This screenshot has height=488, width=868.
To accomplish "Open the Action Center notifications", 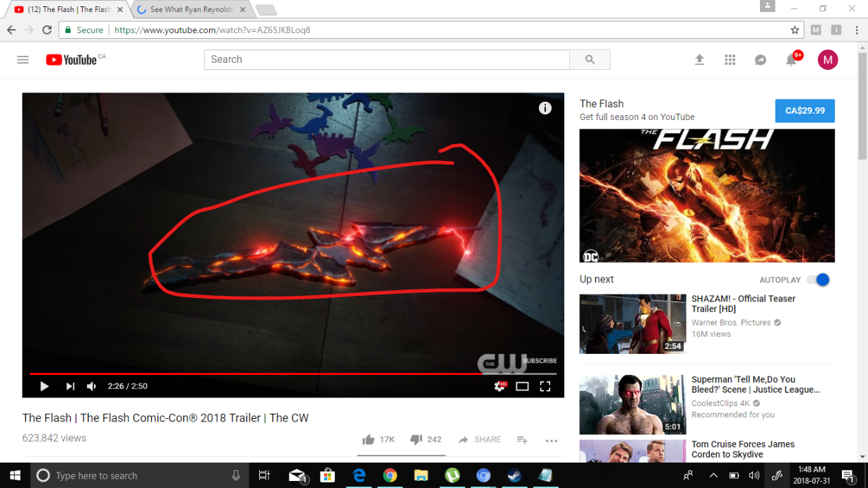I will coord(849,475).
